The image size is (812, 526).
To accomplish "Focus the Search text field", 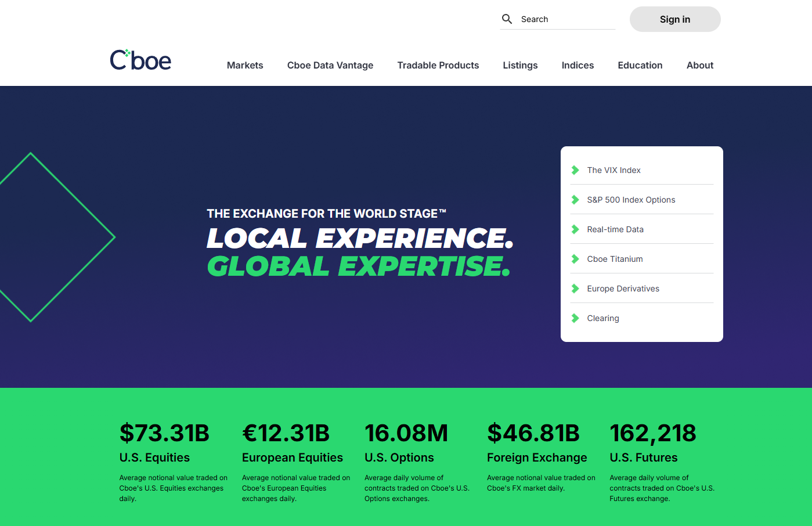I will 566,19.
